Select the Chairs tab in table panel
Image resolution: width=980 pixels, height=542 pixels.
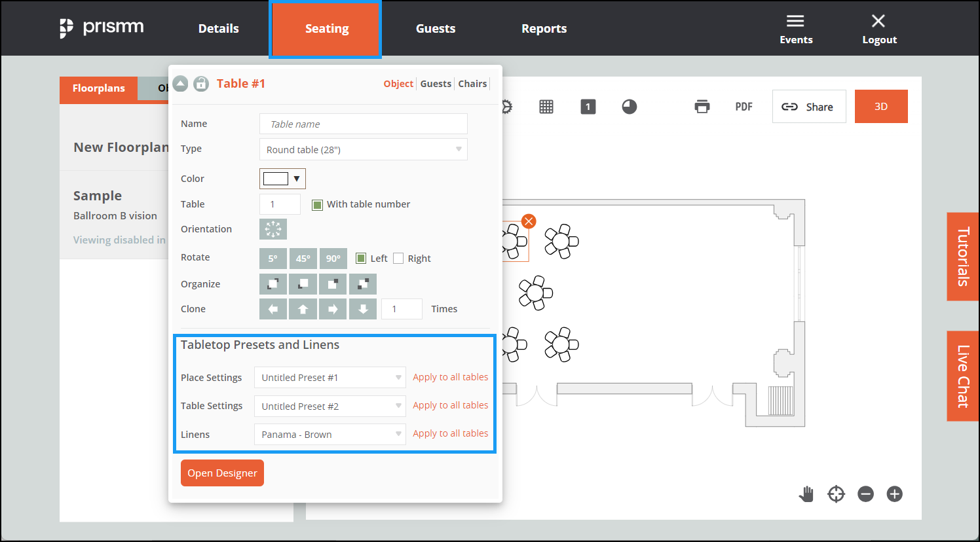coord(472,84)
